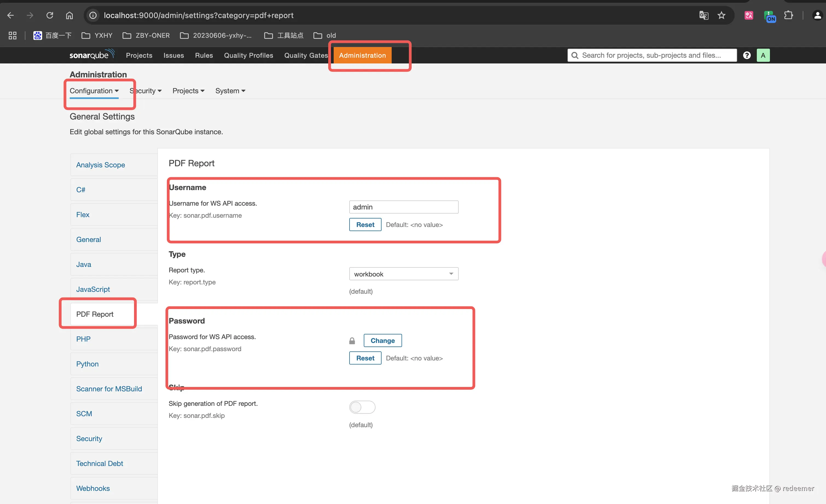The image size is (826, 504).
Task: Click the SonarQube logo
Action: pyautogui.click(x=92, y=55)
